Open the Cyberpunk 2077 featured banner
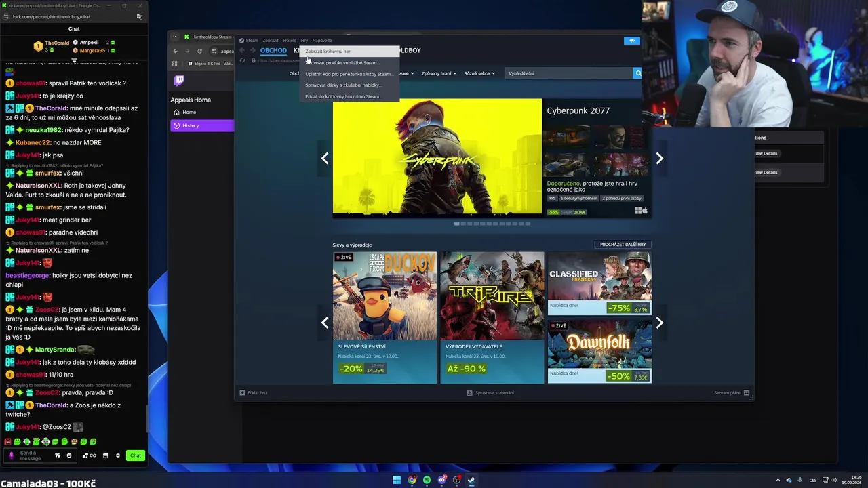 point(437,157)
